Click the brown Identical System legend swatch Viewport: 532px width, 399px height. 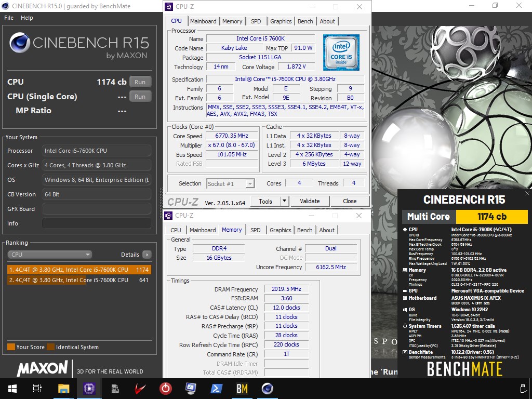(50, 347)
